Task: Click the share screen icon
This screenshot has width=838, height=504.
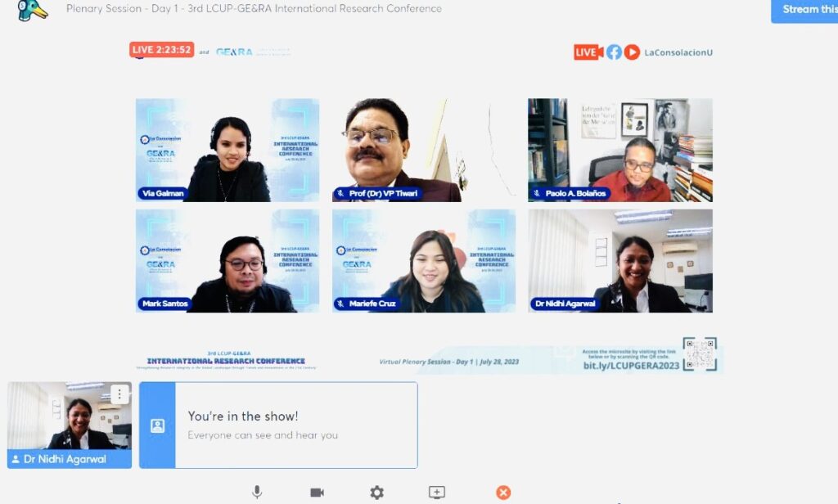Action: click(437, 492)
